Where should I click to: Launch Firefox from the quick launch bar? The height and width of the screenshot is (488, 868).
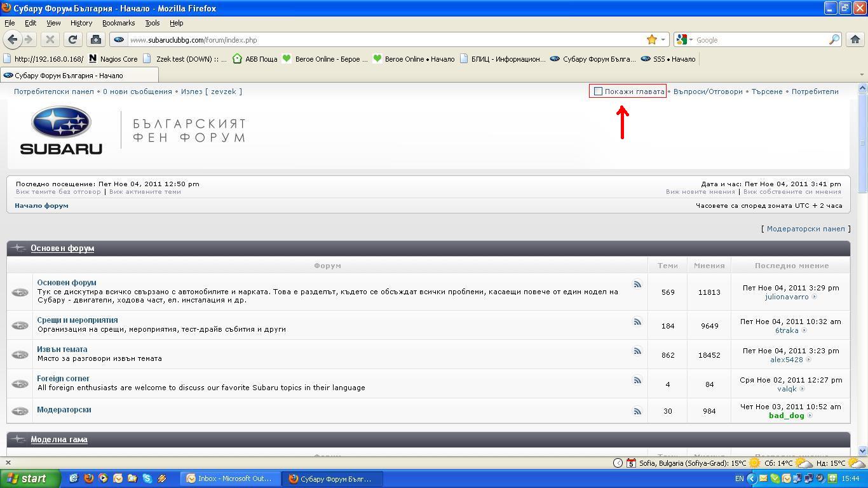[x=88, y=478]
